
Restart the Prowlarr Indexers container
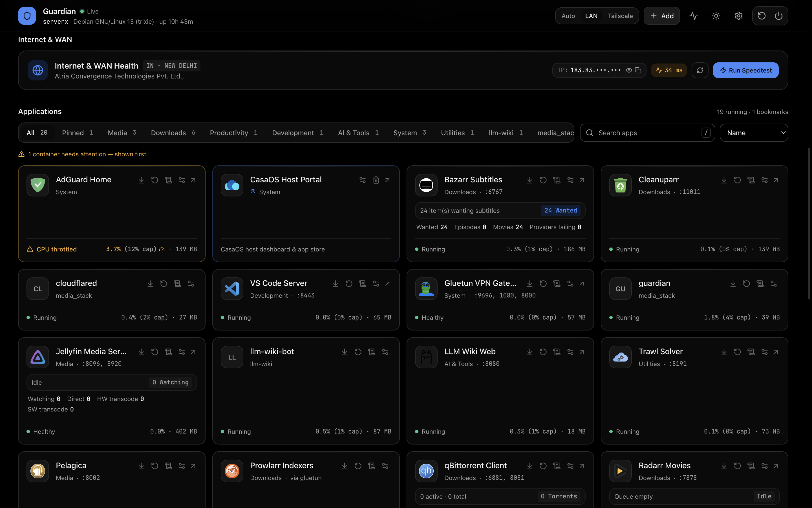358,466
